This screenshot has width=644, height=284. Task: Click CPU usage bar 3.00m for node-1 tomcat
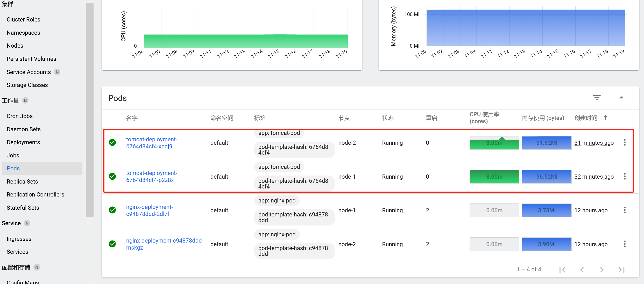(494, 177)
